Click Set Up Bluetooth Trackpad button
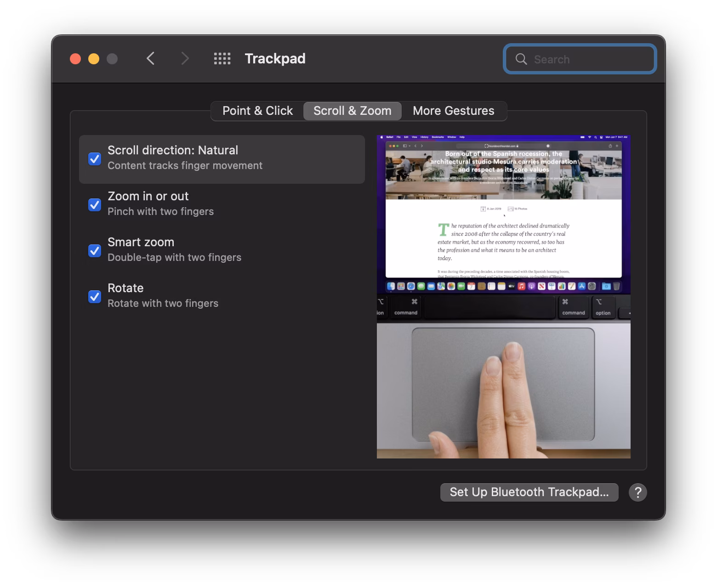717x588 pixels. pyautogui.click(x=529, y=492)
